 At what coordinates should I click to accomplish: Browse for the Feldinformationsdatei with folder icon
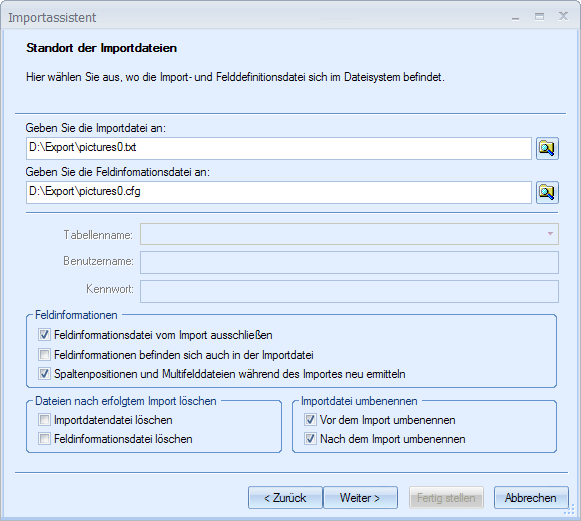(547, 192)
